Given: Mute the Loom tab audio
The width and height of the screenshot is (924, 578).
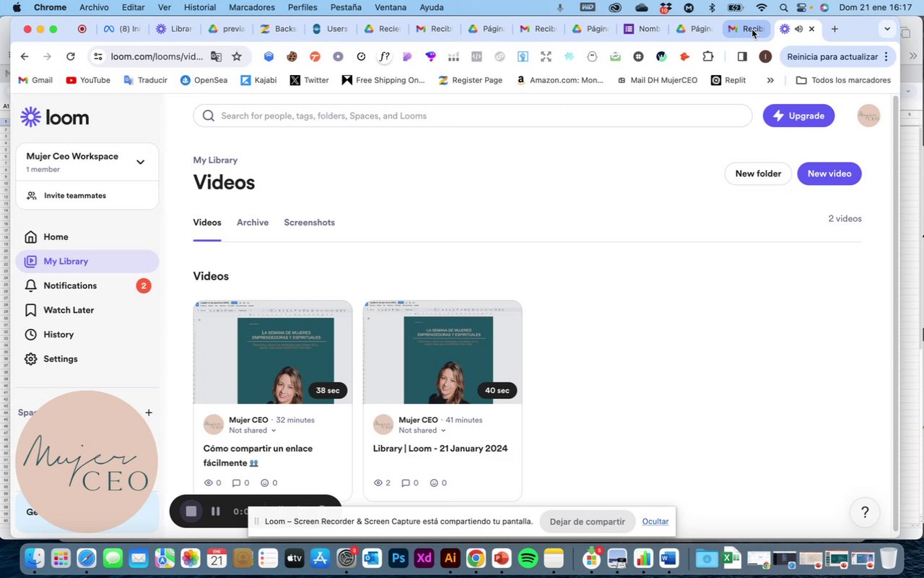Looking at the screenshot, I should point(798,29).
